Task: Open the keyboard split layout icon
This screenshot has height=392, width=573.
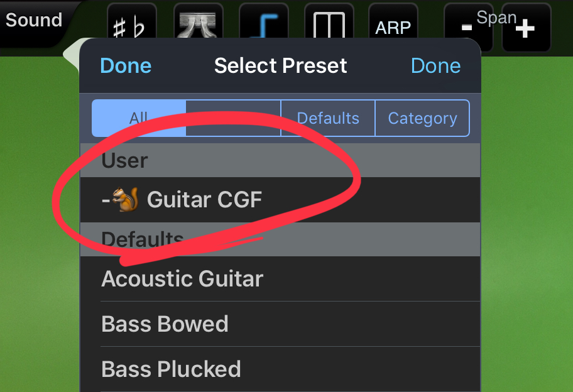Action: 329,23
